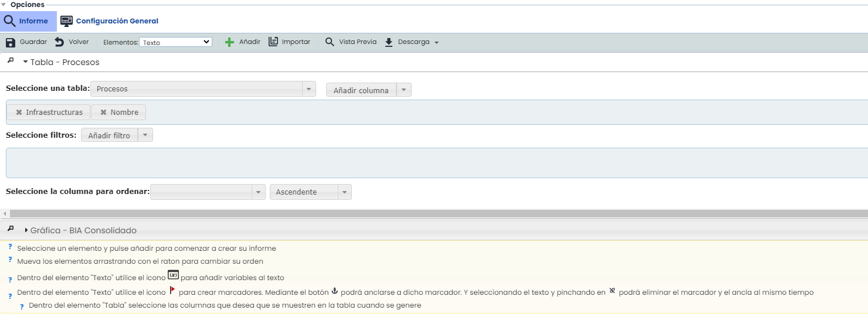This screenshot has width=868, height=320.
Task: Click the green plus Añadir icon
Action: [x=229, y=42]
